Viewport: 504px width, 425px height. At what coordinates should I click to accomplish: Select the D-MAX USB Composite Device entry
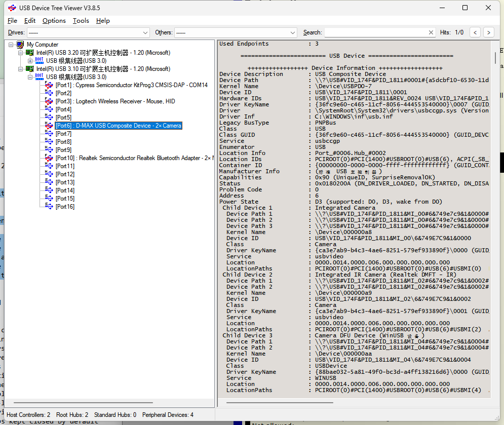pyautogui.click(x=118, y=126)
